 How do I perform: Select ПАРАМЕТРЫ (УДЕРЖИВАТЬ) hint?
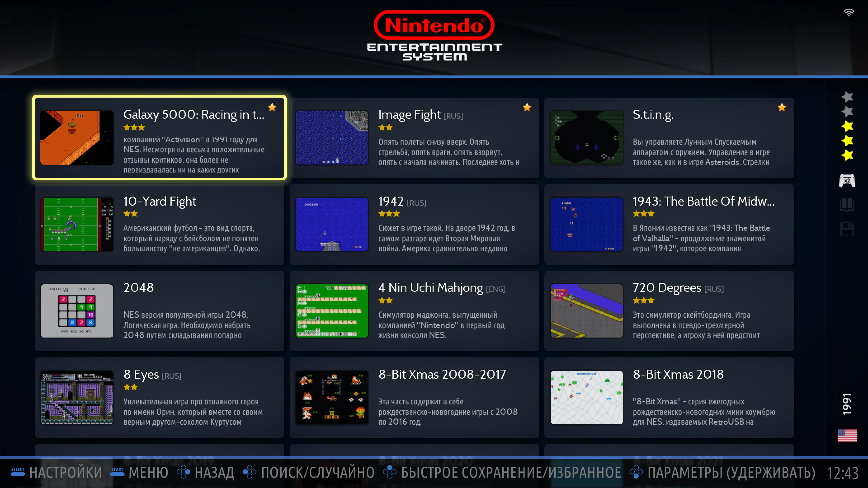731,472
